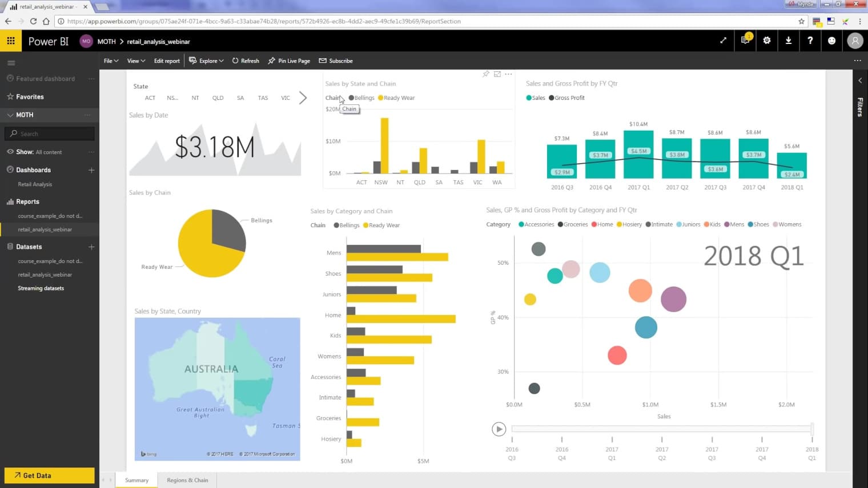
Task: Open the navigation pane hamburger menu
Action: pyautogui.click(x=10, y=62)
